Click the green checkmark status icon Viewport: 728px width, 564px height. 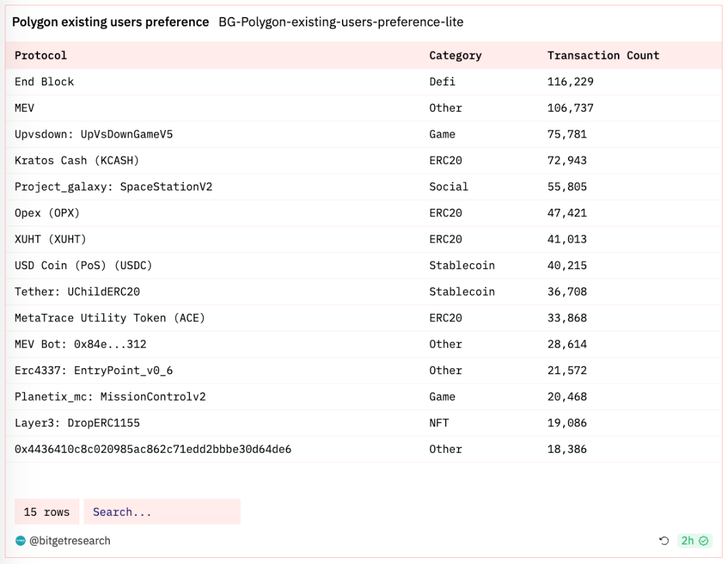[704, 541]
